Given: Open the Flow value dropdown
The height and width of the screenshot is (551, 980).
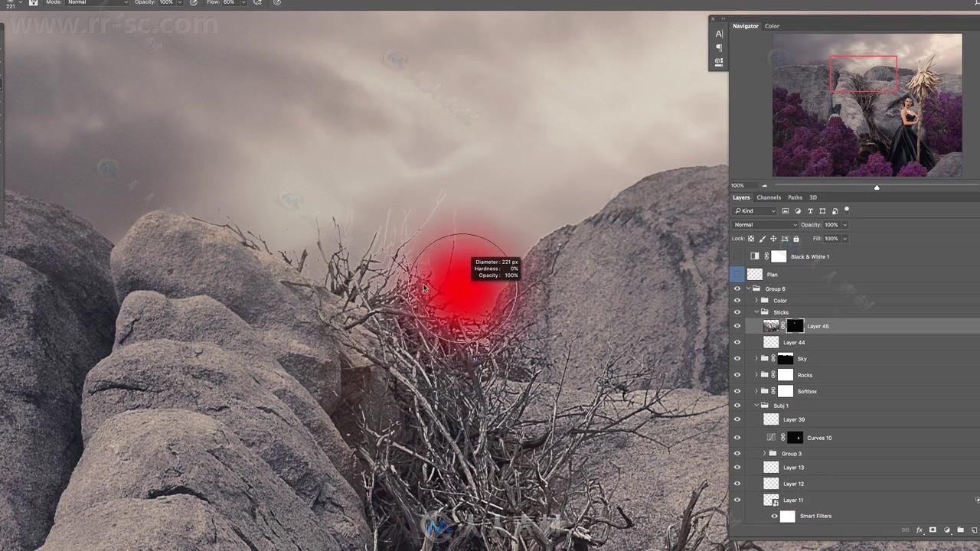Looking at the screenshot, I should (x=243, y=2).
